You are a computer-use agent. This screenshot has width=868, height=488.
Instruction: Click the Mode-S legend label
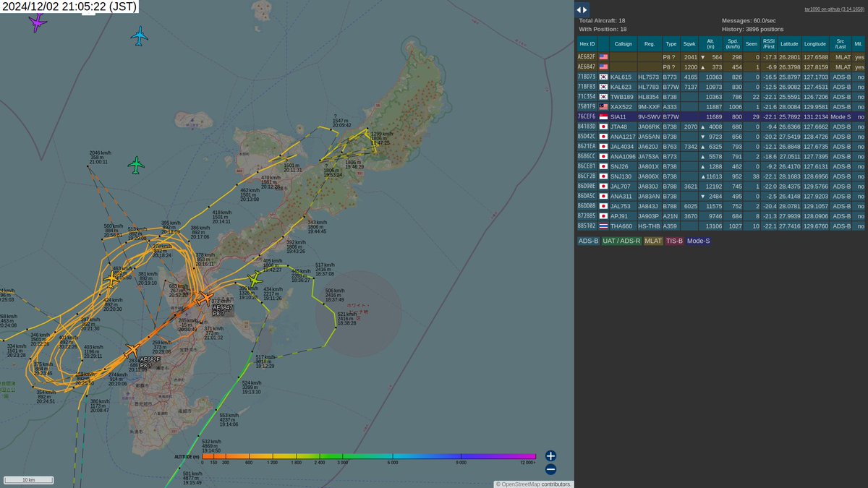point(699,241)
